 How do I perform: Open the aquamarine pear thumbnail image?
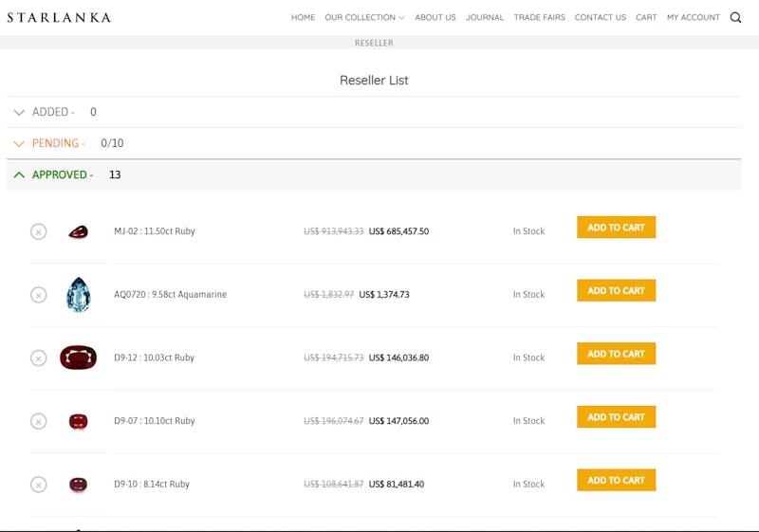(79, 295)
